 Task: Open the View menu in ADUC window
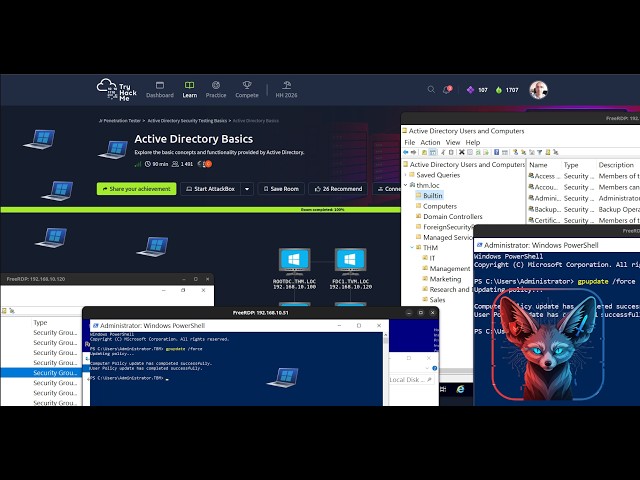point(453,142)
